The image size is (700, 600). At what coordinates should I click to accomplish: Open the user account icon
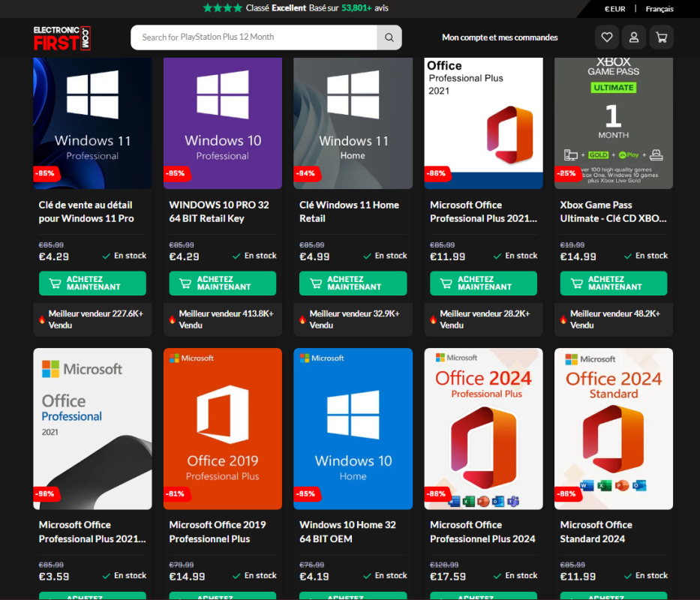click(634, 37)
